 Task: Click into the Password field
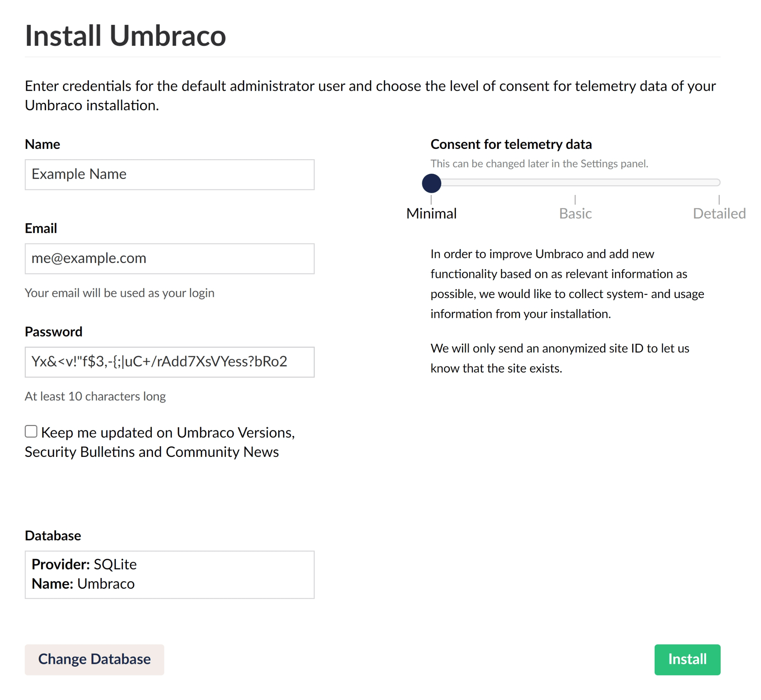(x=169, y=362)
